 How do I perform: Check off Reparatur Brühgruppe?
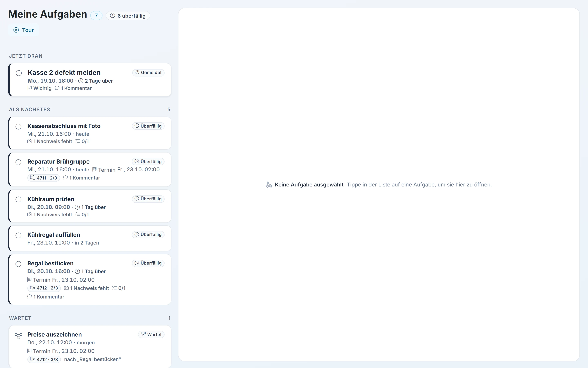(18, 162)
